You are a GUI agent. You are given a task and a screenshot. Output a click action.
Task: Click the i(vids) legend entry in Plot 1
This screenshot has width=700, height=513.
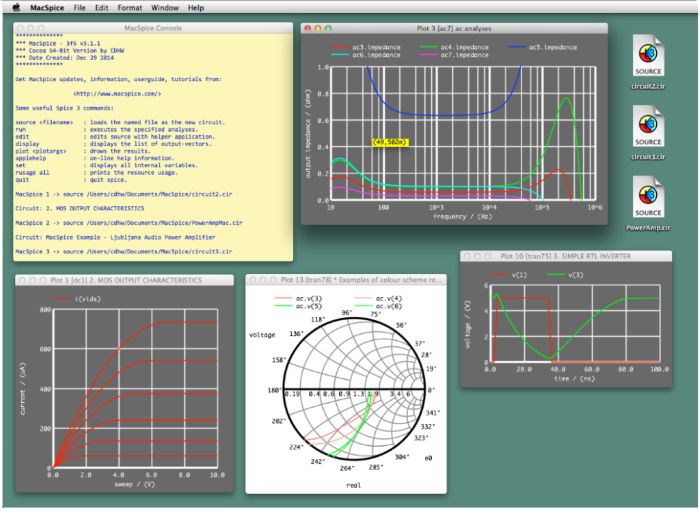[77, 299]
